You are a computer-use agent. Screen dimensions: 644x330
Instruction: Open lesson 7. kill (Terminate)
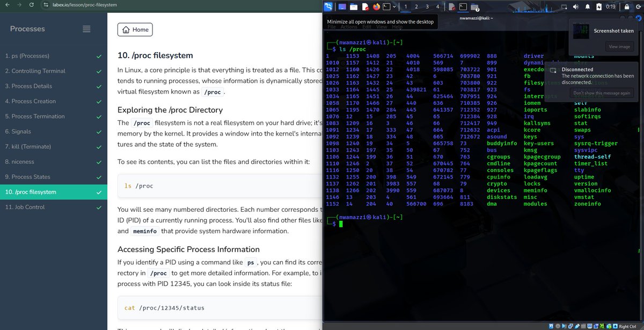point(54,146)
